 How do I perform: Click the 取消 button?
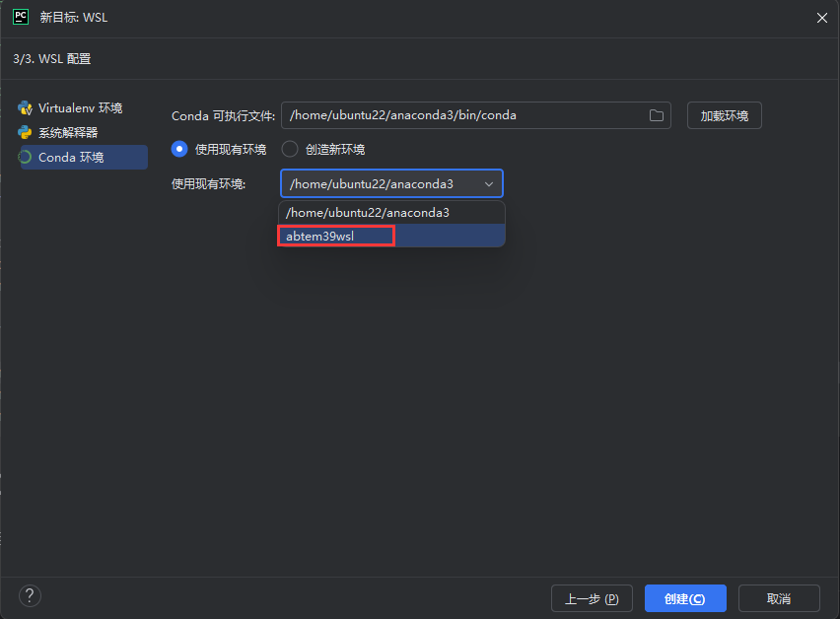(779, 598)
